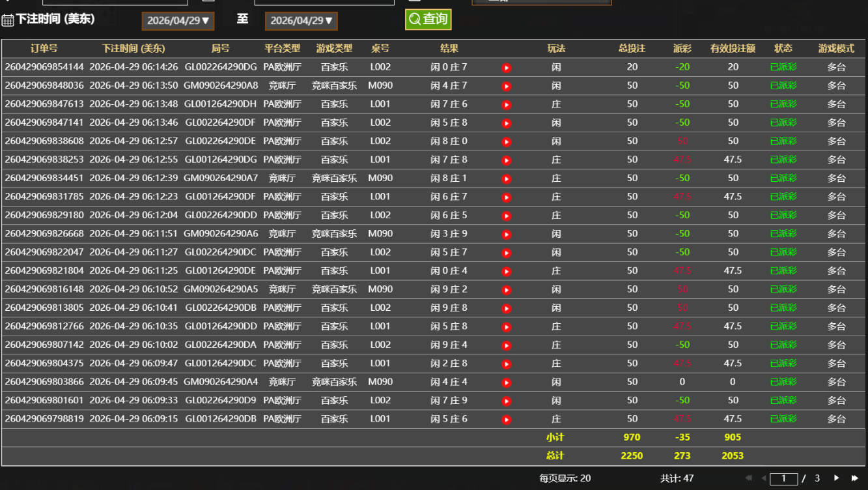The image size is (868, 490).
Task: Click the 平台类型 column header
Action: click(x=282, y=49)
